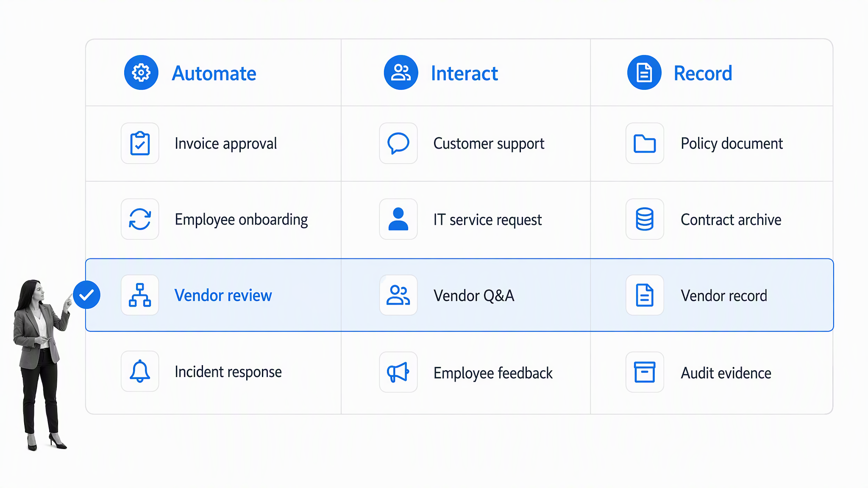The image size is (868, 488).
Task: Click the Employee onboarding refresh icon
Action: (140, 219)
